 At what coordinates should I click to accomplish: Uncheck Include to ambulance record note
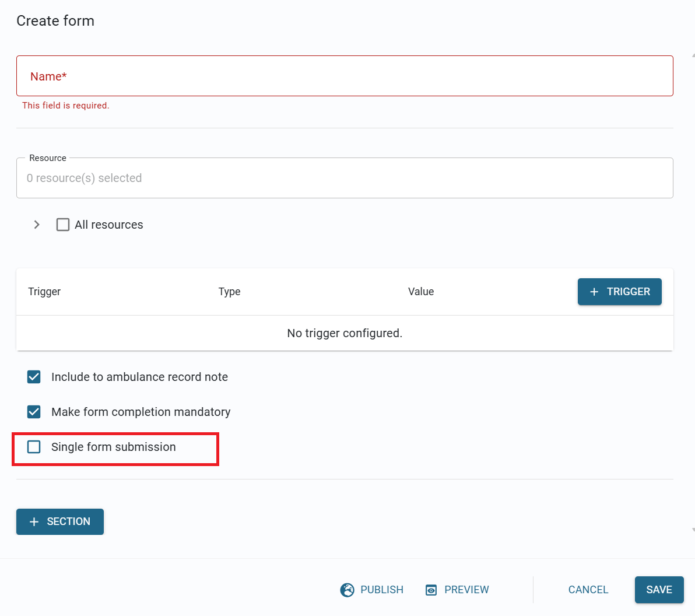34,377
